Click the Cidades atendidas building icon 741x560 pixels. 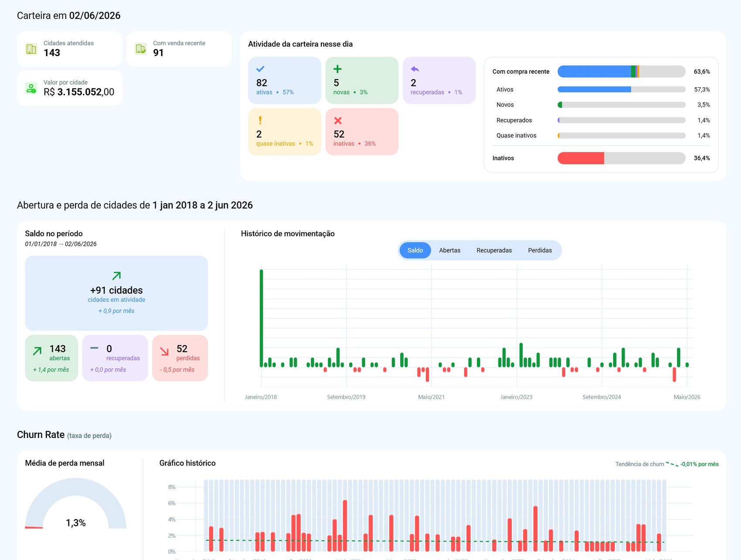pos(31,49)
